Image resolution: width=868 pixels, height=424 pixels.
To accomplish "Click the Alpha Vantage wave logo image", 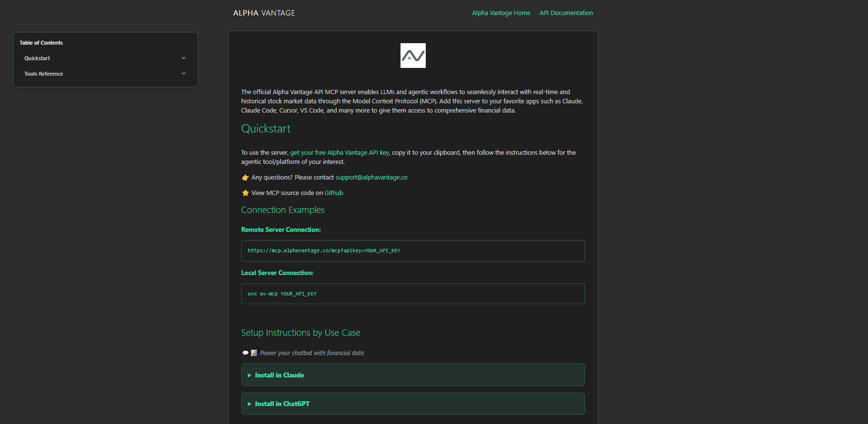I will 413,55.
